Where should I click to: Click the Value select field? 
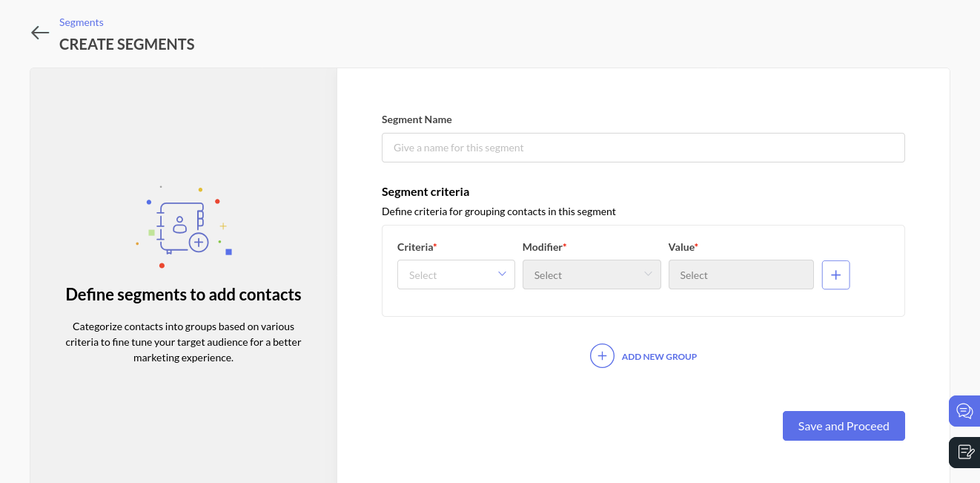(741, 275)
